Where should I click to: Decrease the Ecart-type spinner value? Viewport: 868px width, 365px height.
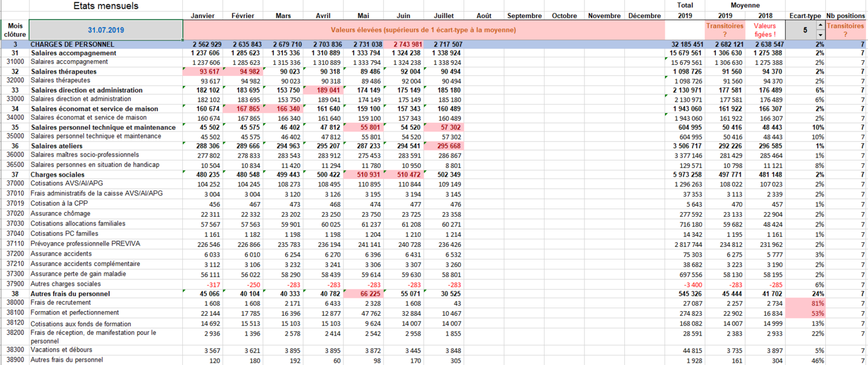[x=819, y=34]
